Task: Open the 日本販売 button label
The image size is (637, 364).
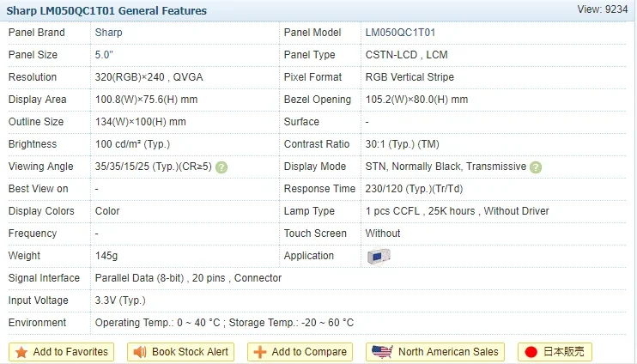Action: 563,351
